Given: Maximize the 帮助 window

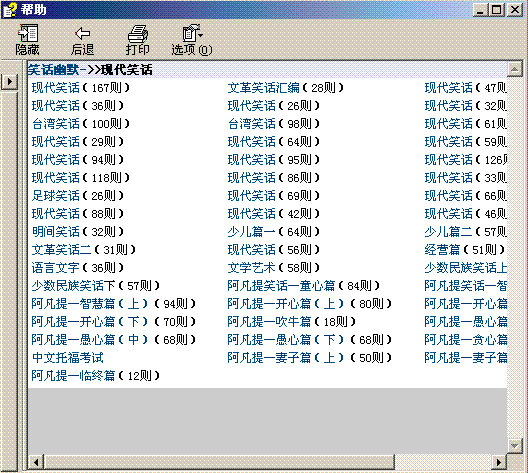Looking at the screenshot, I should pyautogui.click(x=496, y=9).
